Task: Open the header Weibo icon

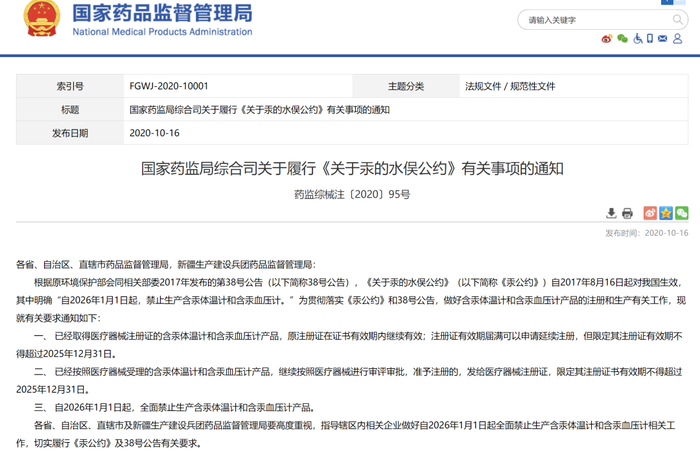Action: tap(606, 39)
